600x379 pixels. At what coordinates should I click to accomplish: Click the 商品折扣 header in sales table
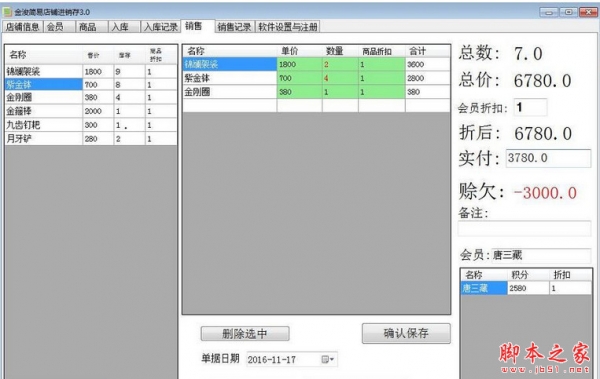coord(382,51)
